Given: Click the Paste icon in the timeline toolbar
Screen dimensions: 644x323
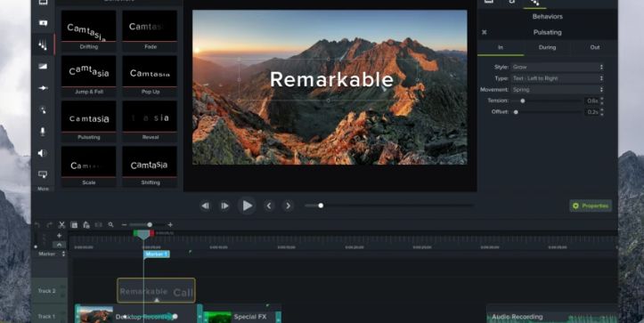Looking at the screenshot, I should coord(86,224).
